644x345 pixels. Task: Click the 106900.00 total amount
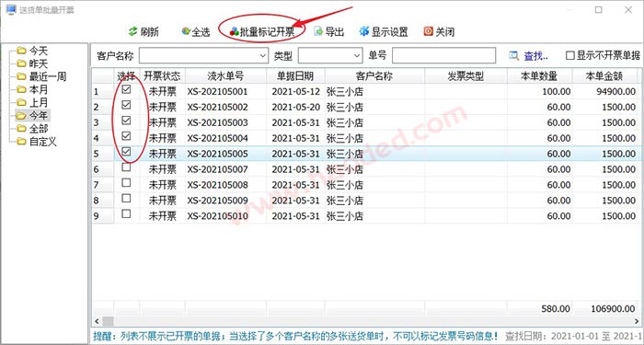coord(614,309)
